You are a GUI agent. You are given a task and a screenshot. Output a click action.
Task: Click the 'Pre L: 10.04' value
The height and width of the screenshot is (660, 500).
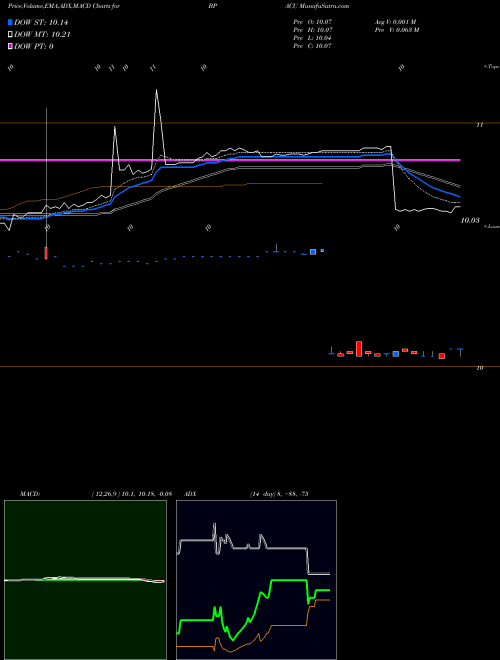313,38
